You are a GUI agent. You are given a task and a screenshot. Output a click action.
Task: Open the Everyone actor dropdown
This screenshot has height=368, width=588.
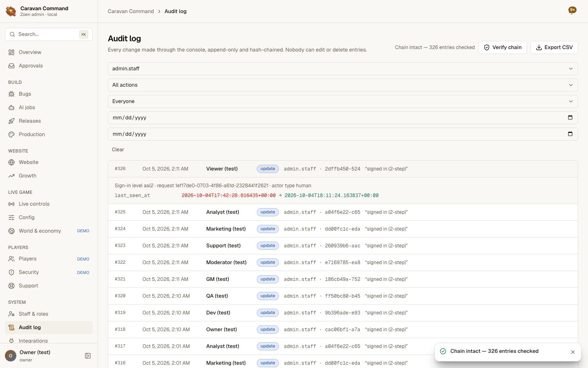(x=343, y=101)
